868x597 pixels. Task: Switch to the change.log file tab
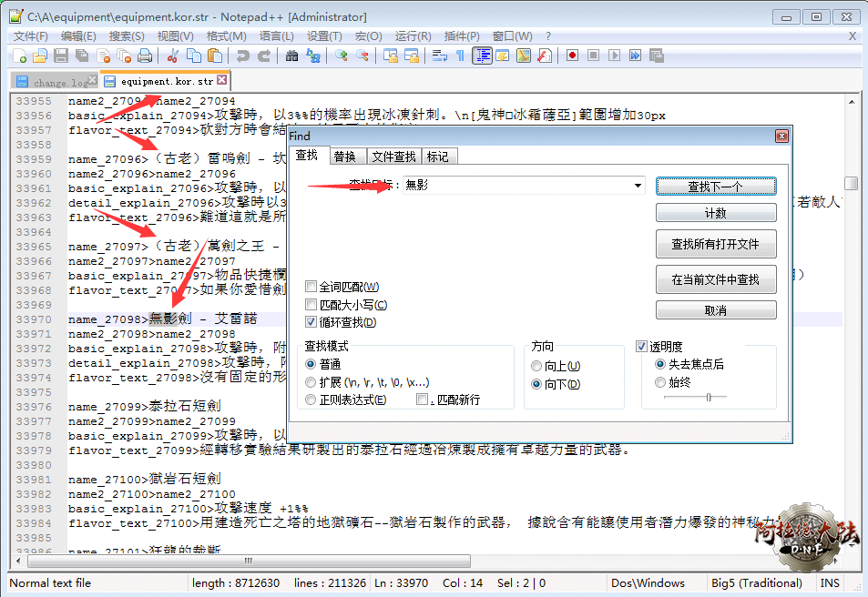coord(53,82)
